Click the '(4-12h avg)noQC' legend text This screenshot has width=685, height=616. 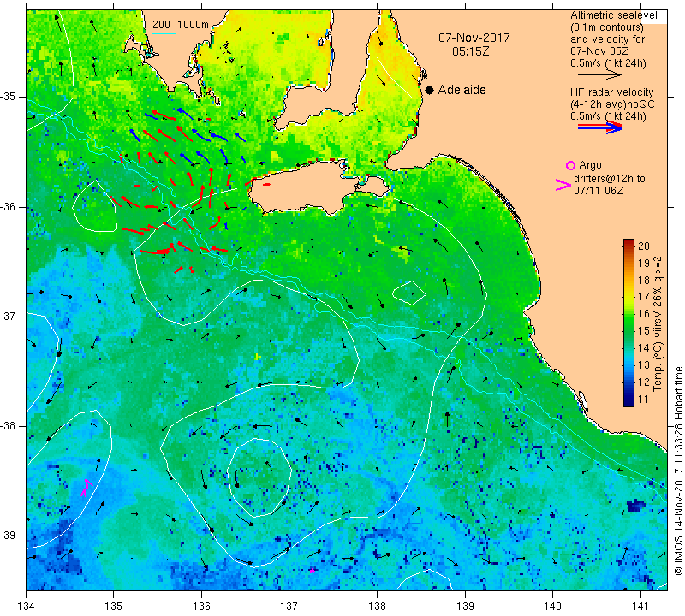[612, 104]
